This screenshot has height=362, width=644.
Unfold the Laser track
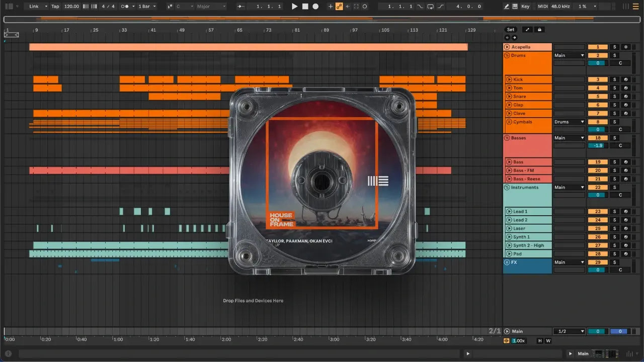pos(509,229)
